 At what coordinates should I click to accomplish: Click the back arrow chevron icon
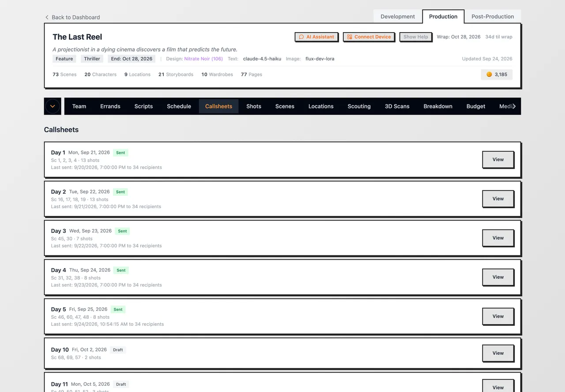pos(47,17)
